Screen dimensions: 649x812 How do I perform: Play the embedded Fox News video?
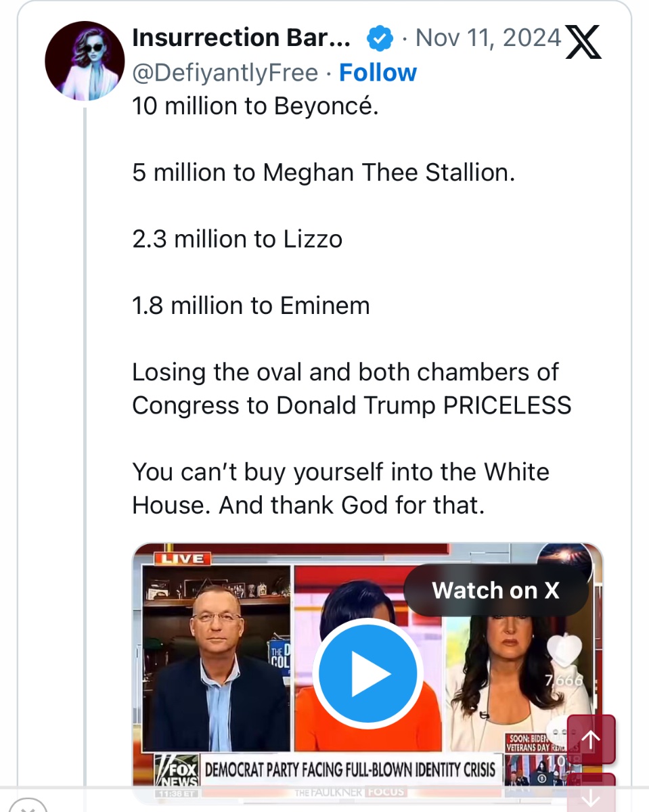[367, 673]
